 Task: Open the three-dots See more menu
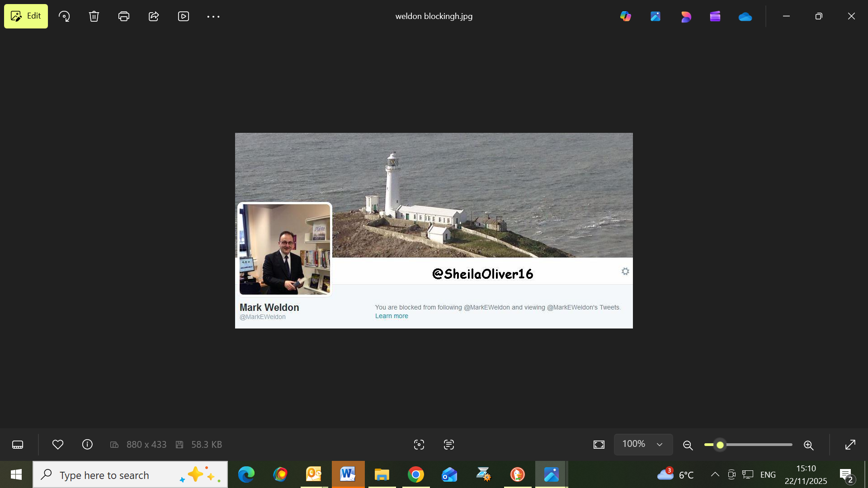[213, 16]
